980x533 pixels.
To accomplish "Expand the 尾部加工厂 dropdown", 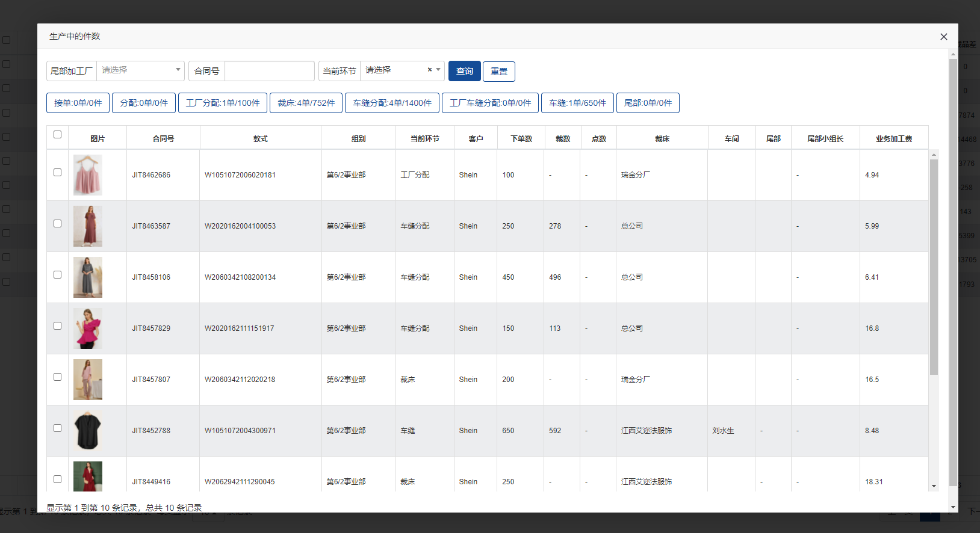I will tap(140, 70).
